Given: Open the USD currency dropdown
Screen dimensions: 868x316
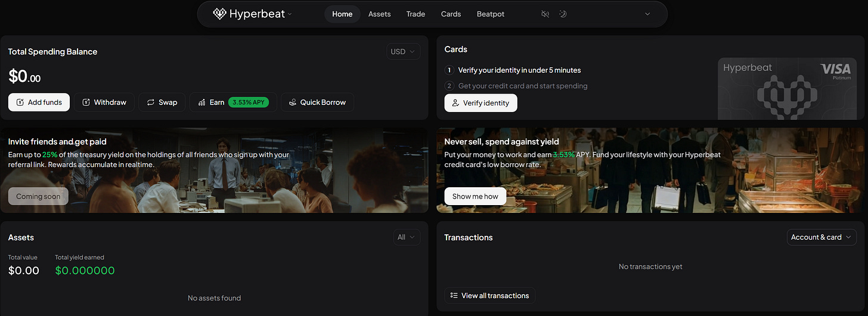Looking at the screenshot, I should (404, 52).
